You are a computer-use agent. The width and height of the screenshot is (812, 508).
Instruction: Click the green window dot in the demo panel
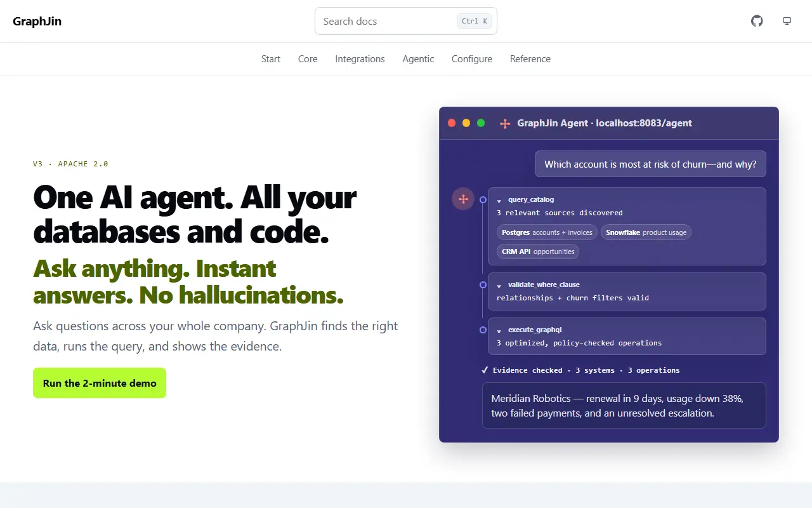click(x=481, y=123)
